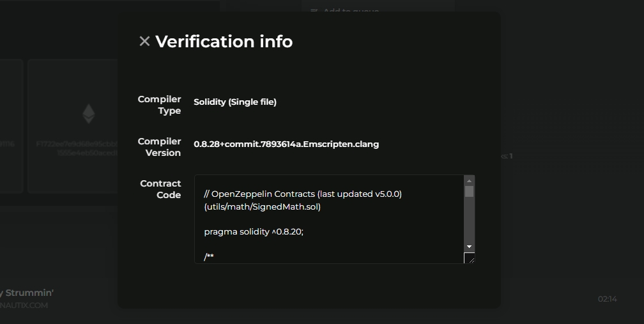Viewport: 644px width, 324px height.
Task: Click the 'Verification info' heading
Action: [224, 42]
